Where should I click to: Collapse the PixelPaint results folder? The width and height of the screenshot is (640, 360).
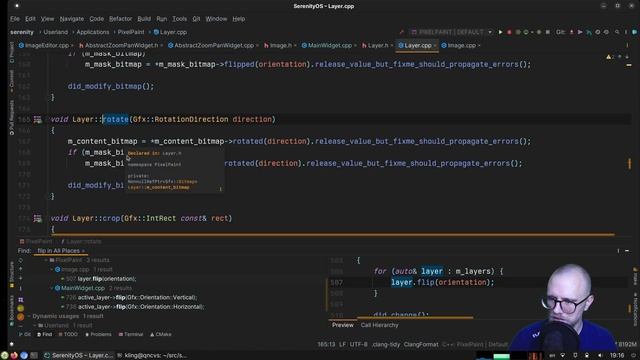(46, 260)
